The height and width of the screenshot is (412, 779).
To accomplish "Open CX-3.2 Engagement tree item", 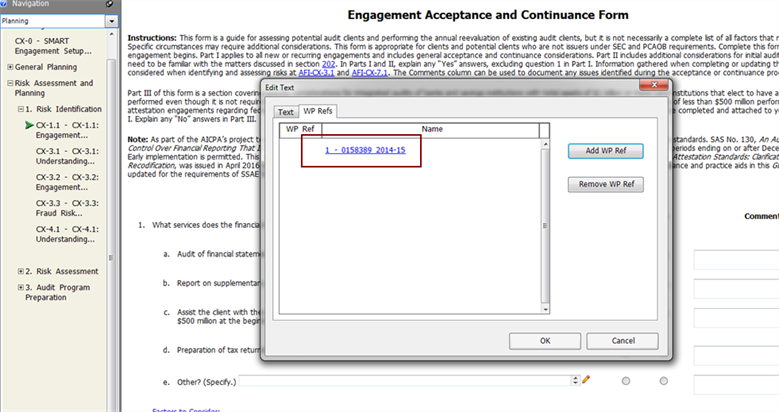I will (67, 182).
